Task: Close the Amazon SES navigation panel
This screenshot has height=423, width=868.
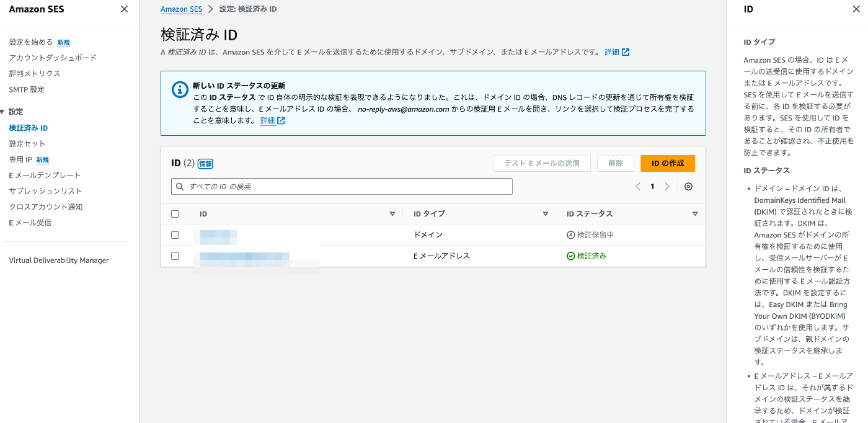Action: pos(124,9)
